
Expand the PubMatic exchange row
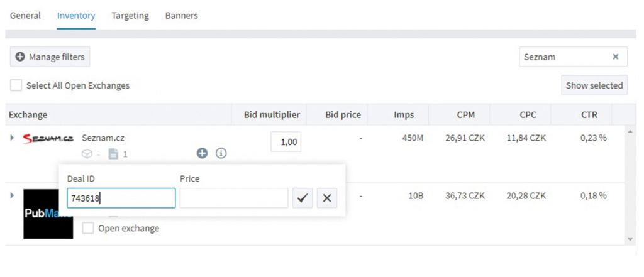coord(13,195)
